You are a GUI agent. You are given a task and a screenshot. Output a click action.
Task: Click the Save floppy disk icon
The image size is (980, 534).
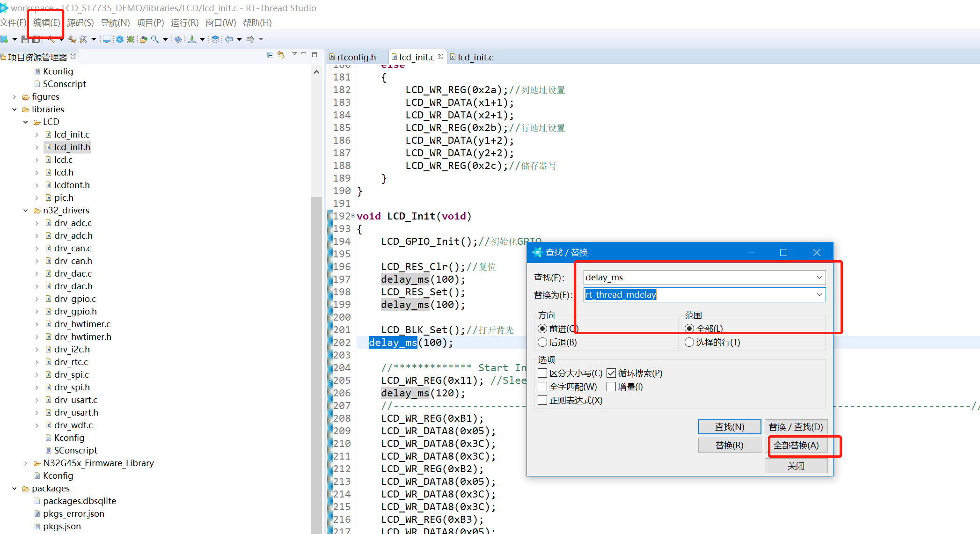tap(25, 39)
